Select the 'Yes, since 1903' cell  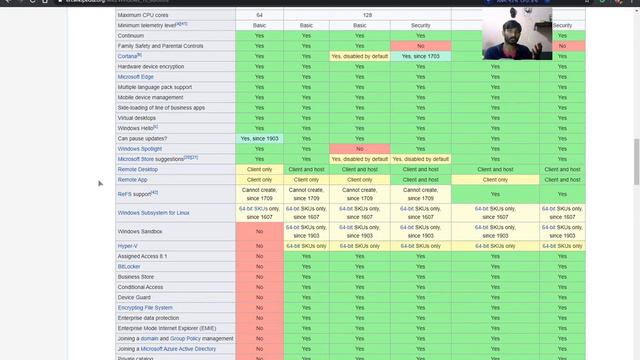click(260, 139)
